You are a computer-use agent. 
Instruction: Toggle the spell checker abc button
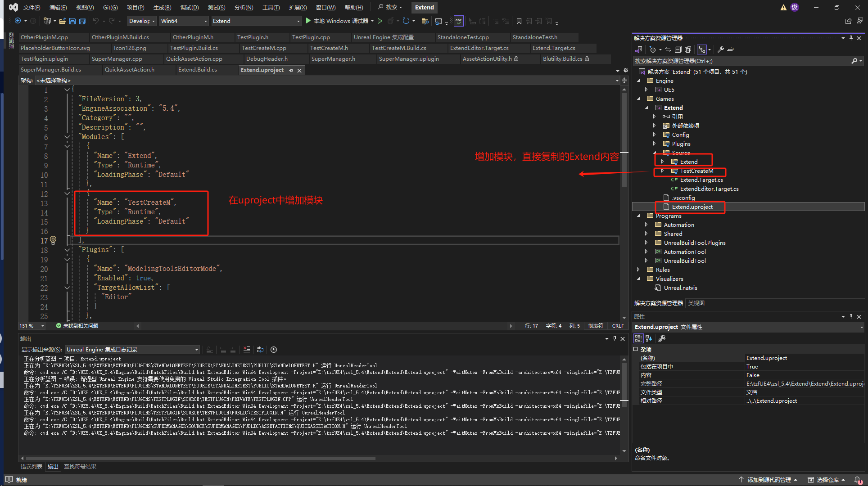tap(458, 21)
